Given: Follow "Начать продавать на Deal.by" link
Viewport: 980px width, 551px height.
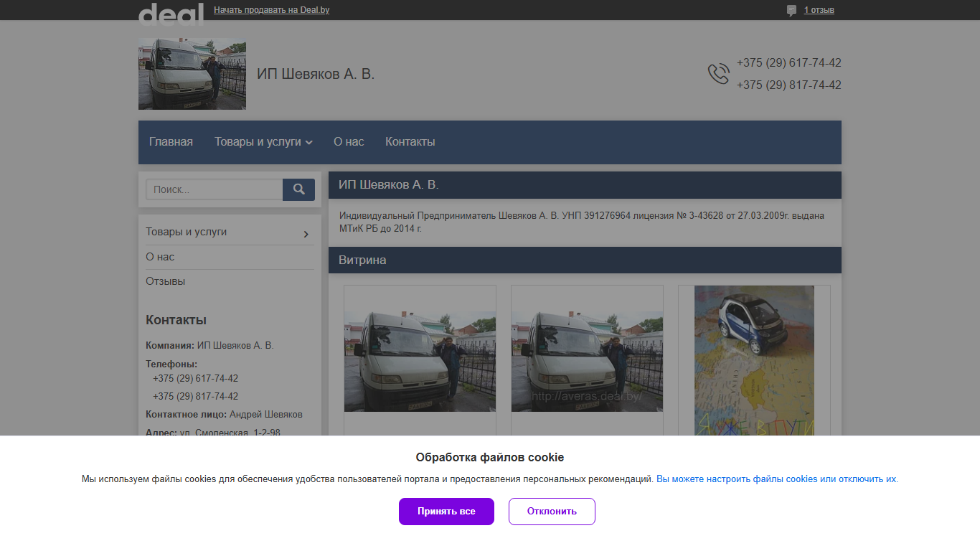Looking at the screenshot, I should click(x=272, y=10).
